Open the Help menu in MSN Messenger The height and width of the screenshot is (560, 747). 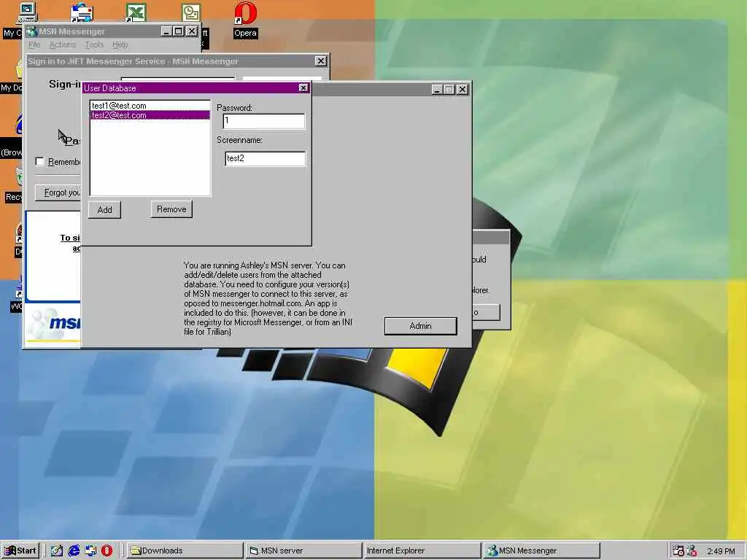click(120, 44)
